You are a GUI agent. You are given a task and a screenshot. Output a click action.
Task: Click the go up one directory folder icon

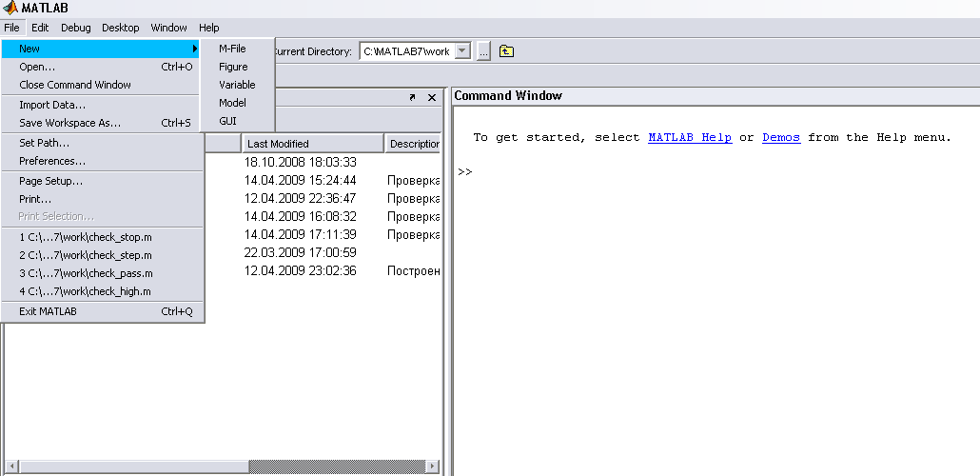coord(506,51)
